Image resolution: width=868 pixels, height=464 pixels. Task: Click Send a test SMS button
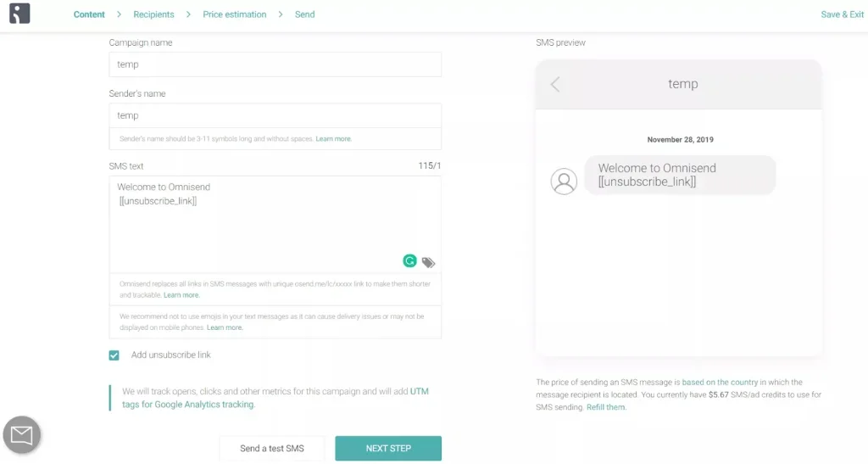click(x=271, y=448)
